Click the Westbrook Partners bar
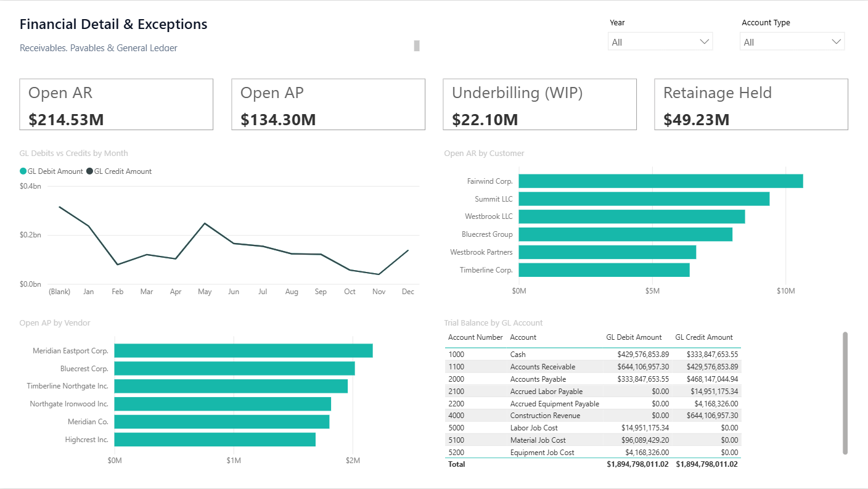This screenshot has width=868, height=489. 607,252
